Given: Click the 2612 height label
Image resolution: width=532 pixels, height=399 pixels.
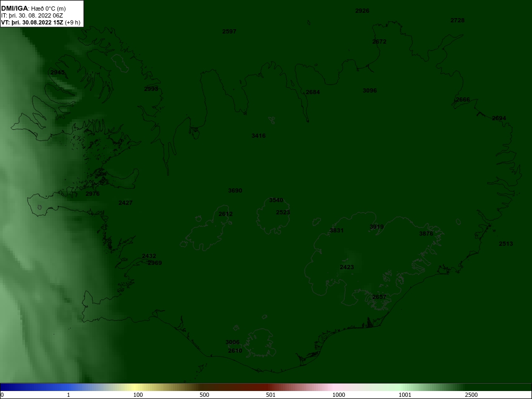Looking at the screenshot, I should 226,214.
